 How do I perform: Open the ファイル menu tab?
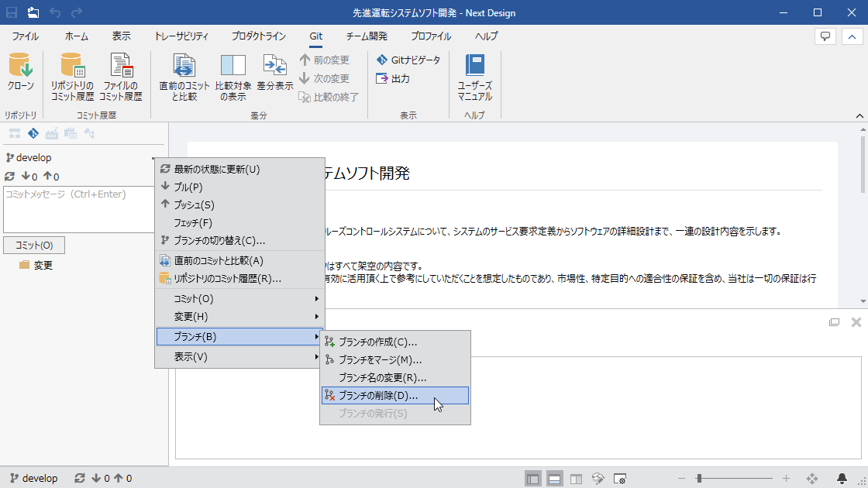[x=25, y=36]
